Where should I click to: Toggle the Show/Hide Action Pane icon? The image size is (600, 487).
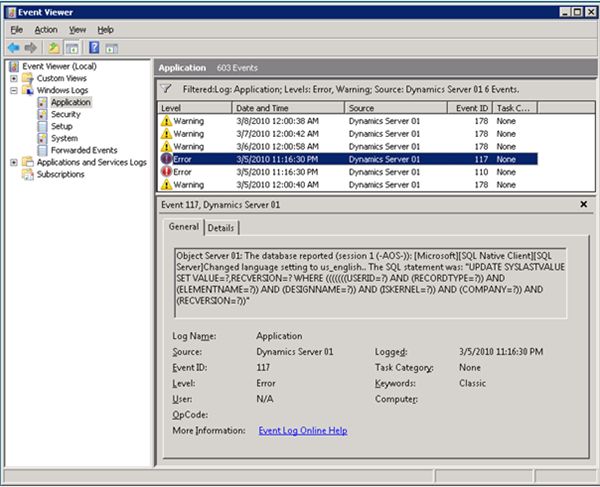click(112, 48)
